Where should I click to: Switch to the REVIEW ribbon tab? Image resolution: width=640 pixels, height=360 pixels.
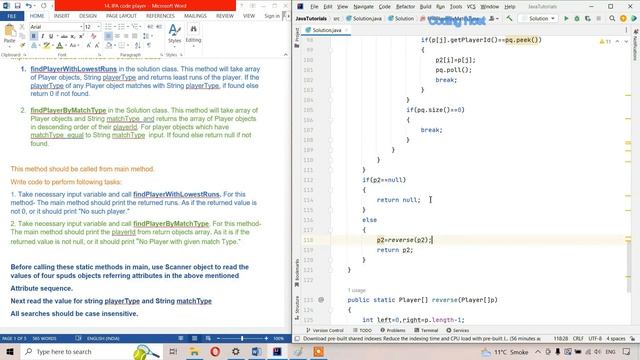pos(225,16)
